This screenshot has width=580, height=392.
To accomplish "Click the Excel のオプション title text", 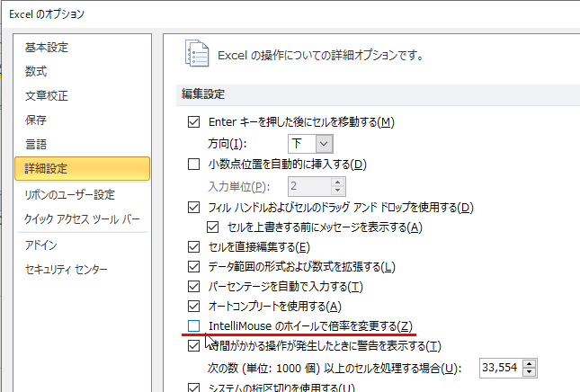I will pos(47,14).
